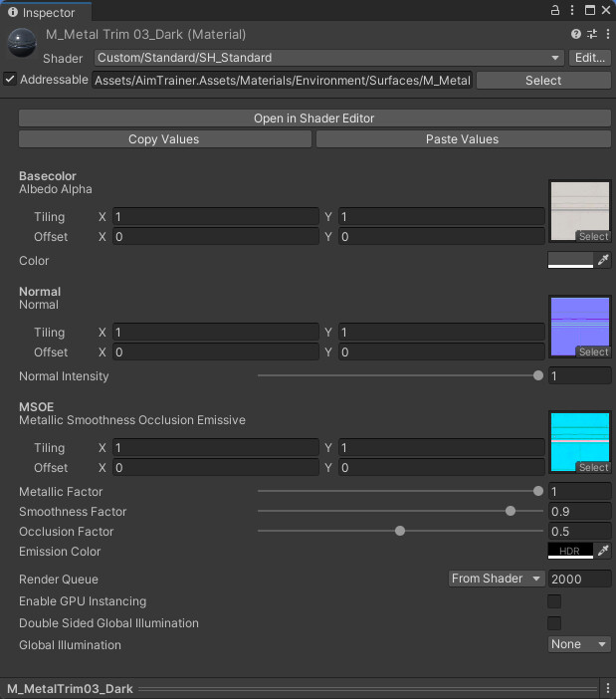Maximize the Inspector window

tap(590, 10)
